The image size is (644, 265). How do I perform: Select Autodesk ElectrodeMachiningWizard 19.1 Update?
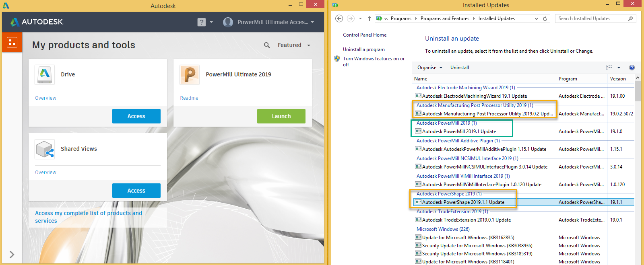tap(475, 96)
